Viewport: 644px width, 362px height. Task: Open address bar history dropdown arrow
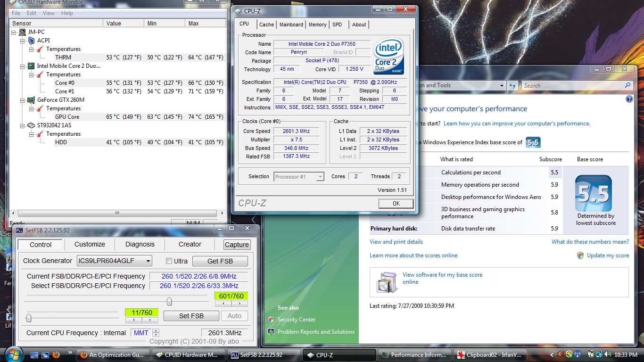502,85
